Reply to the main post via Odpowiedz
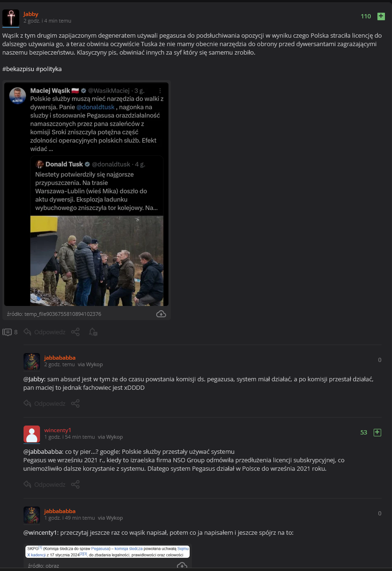This screenshot has height=571, width=392. tap(45, 332)
